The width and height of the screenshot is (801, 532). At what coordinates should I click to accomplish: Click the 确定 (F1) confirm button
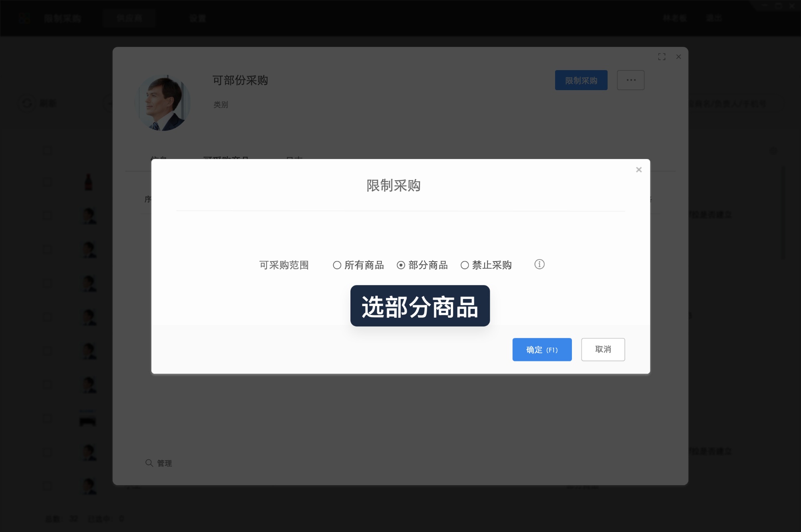(541, 349)
